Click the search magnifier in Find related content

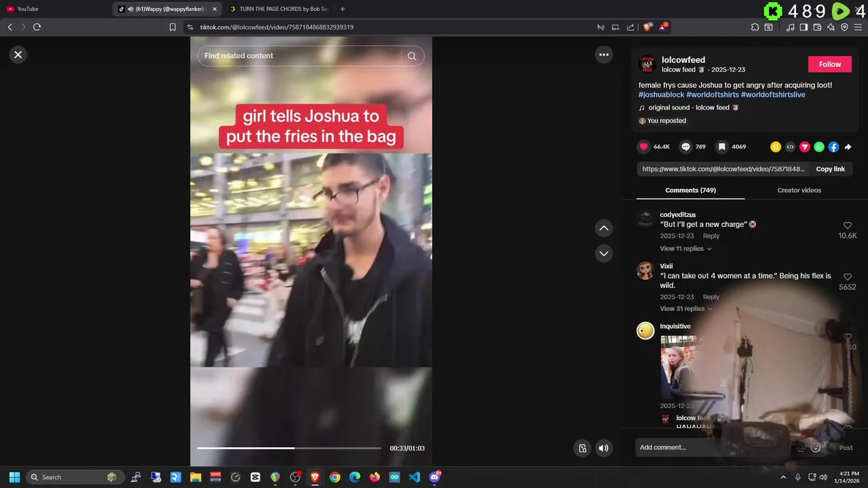pos(412,56)
